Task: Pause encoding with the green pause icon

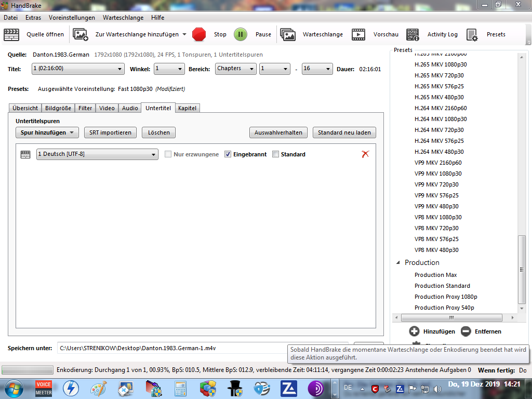Action: [x=240, y=34]
